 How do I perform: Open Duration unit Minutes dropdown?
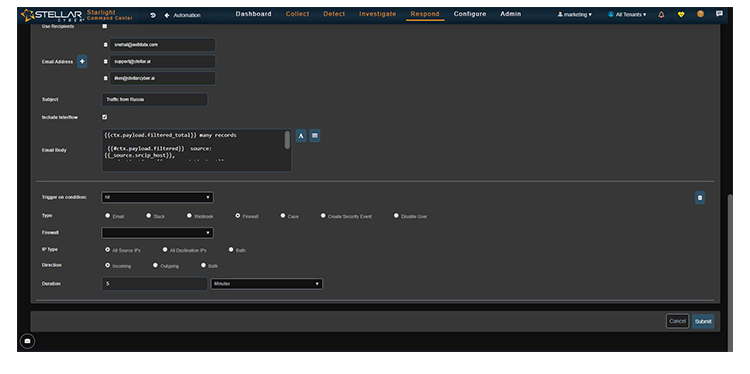tap(266, 284)
